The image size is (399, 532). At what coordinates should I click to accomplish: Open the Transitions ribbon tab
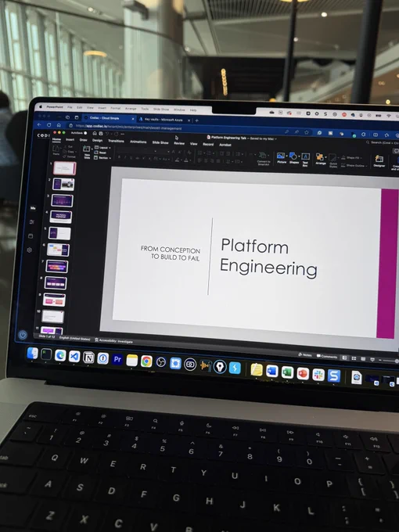coord(116,141)
